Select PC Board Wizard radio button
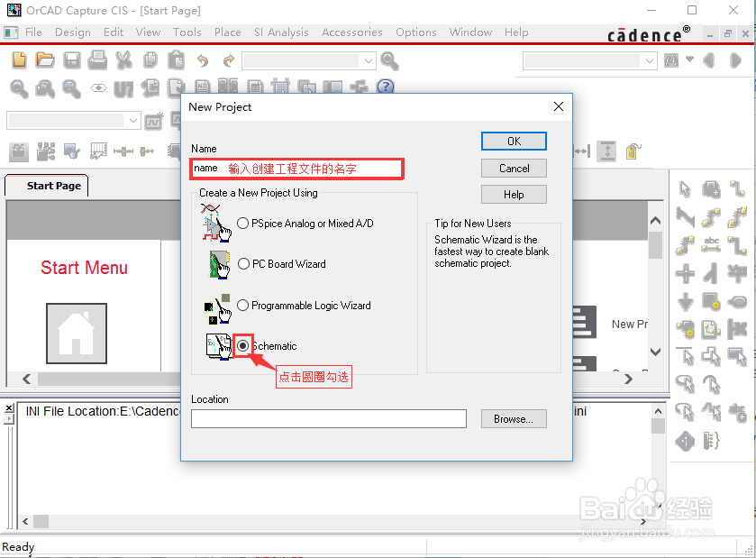 point(244,264)
